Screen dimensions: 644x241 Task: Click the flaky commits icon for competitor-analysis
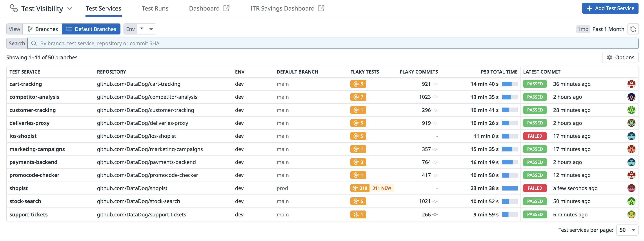point(435,97)
